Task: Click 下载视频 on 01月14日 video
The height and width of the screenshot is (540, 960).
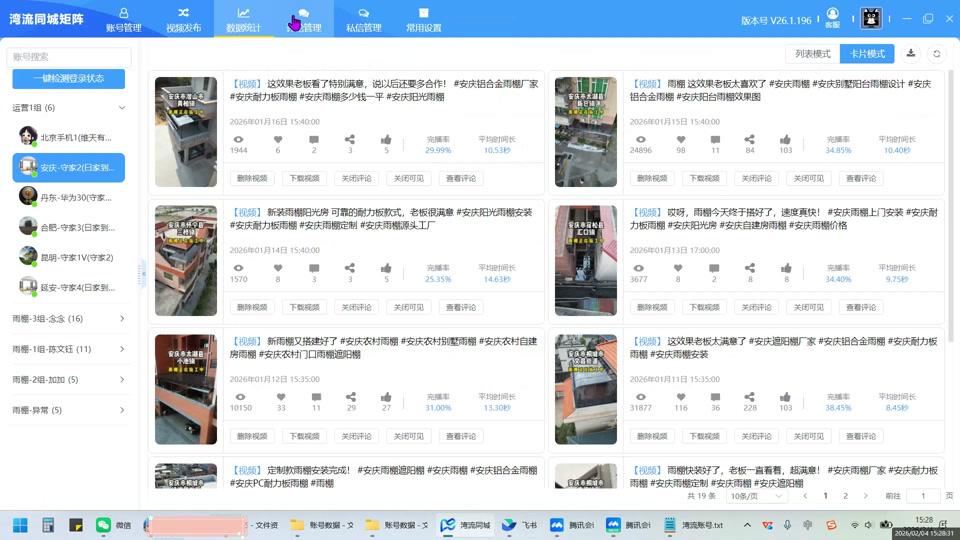Action: [304, 307]
